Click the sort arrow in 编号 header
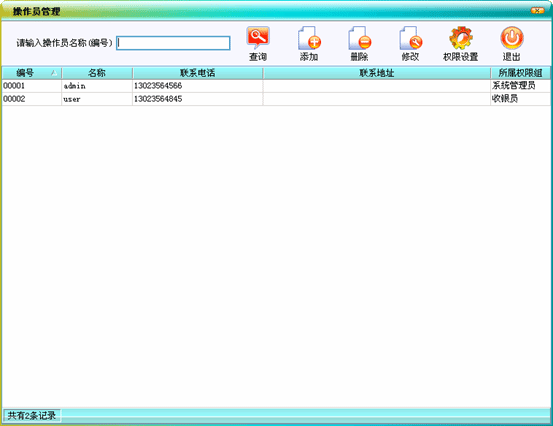Screen dimensions: 553x426 (54, 73)
